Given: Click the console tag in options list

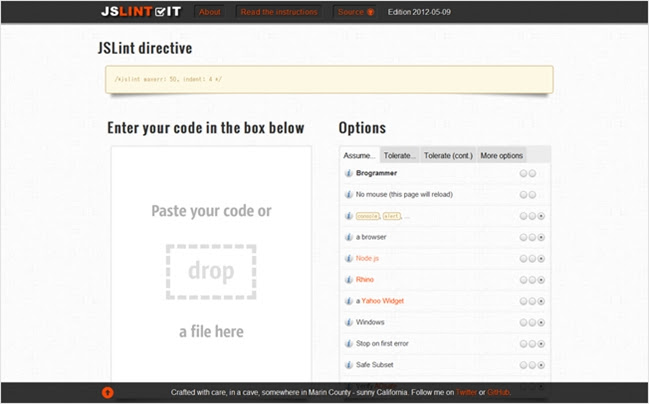Looking at the screenshot, I should 368,216.
